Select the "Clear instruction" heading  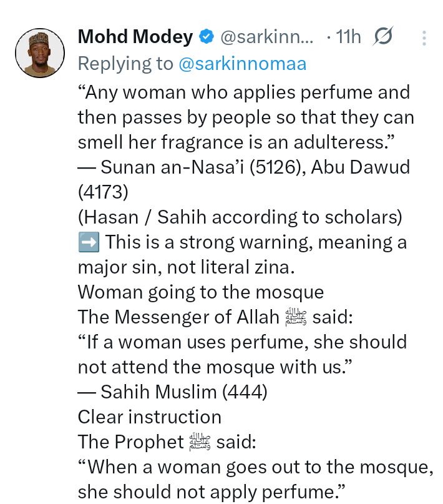(x=150, y=417)
